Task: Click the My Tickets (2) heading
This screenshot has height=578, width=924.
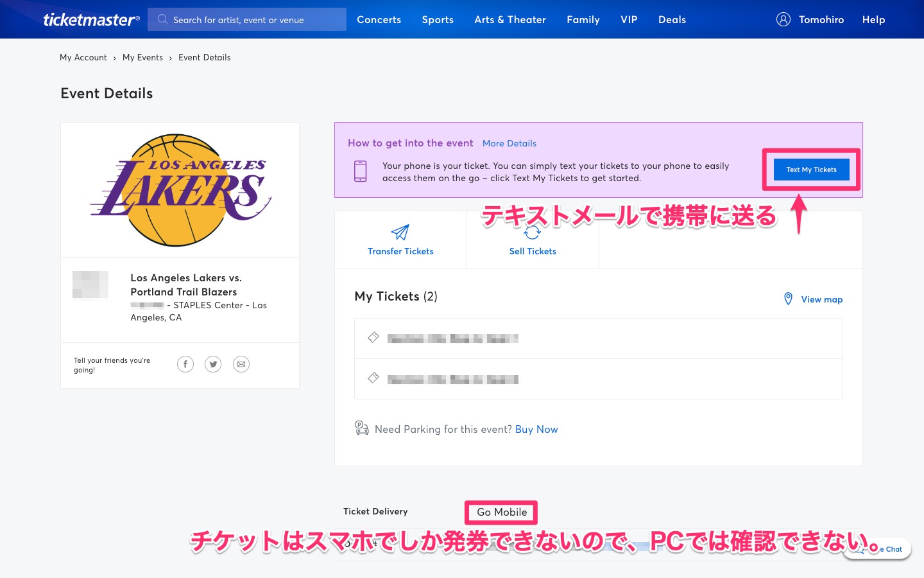Action: tap(396, 296)
